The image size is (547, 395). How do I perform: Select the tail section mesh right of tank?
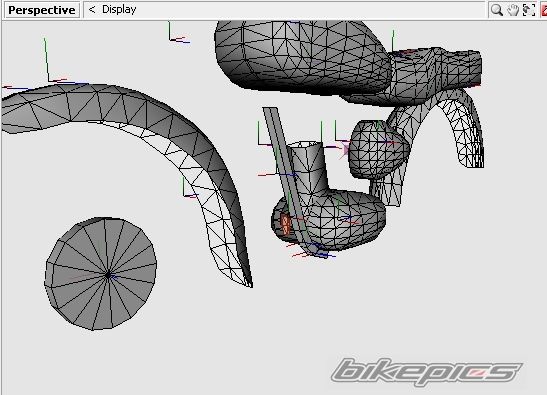436,70
